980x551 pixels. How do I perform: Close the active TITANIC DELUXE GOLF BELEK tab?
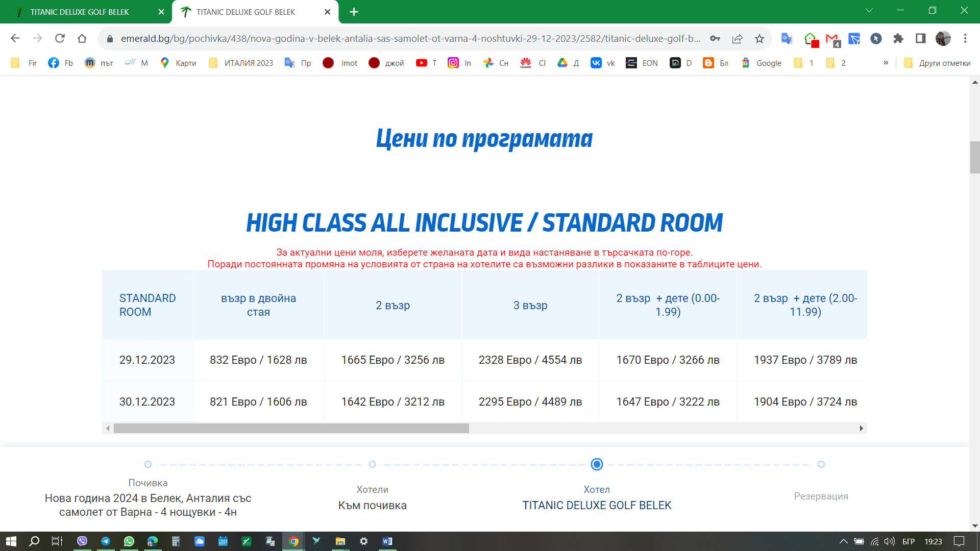pyautogui.click(x=328, y=12)
